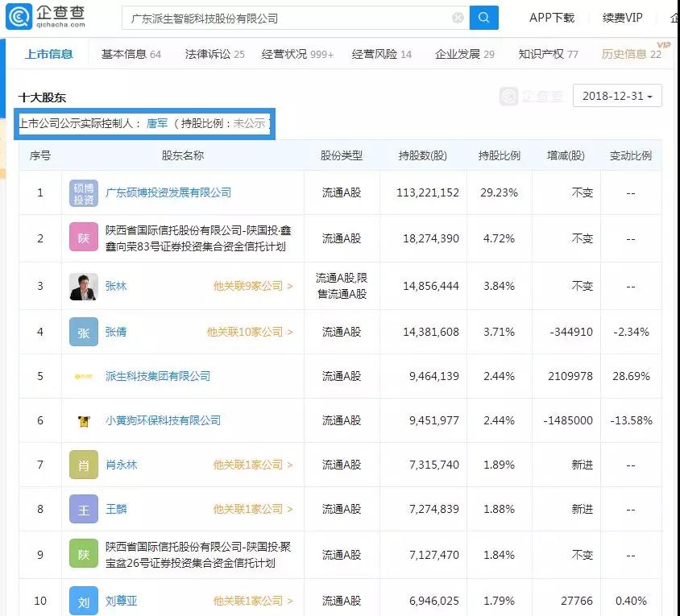
Task: Open shareholder 张林's name link
Action: tap(116, 286)
